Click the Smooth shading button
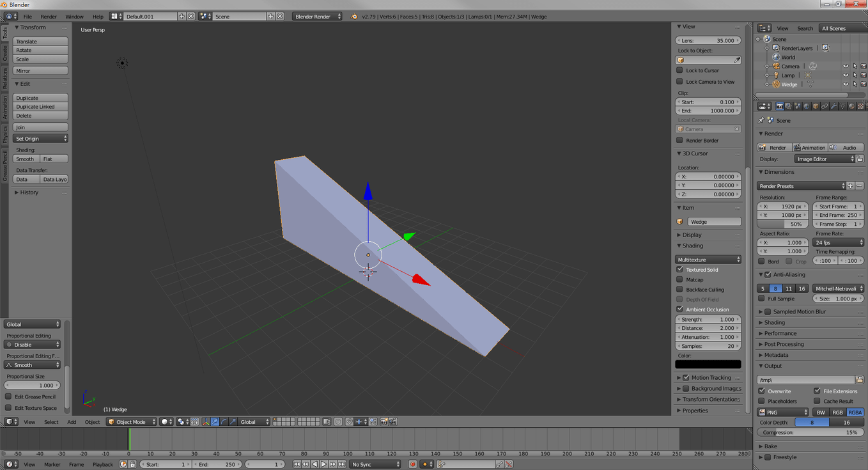 tap(26, 159)
